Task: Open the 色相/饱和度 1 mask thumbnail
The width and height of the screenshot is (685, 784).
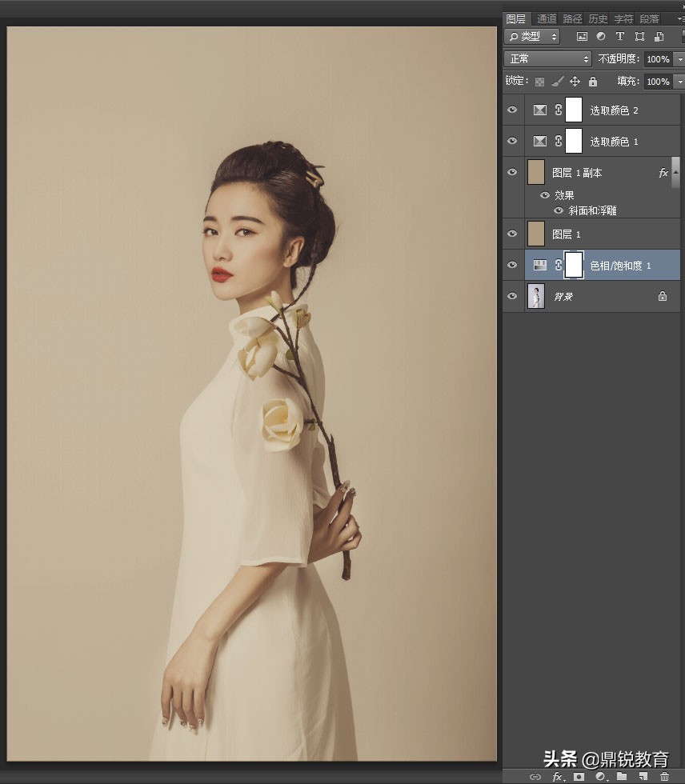Action: pyautogui.click(x=574, y=265)
